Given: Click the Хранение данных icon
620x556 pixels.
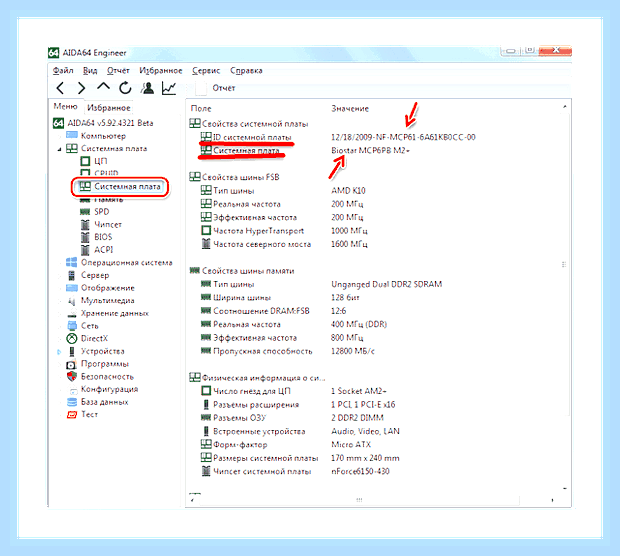Looking at the screenshot, I should click(72, 314).
